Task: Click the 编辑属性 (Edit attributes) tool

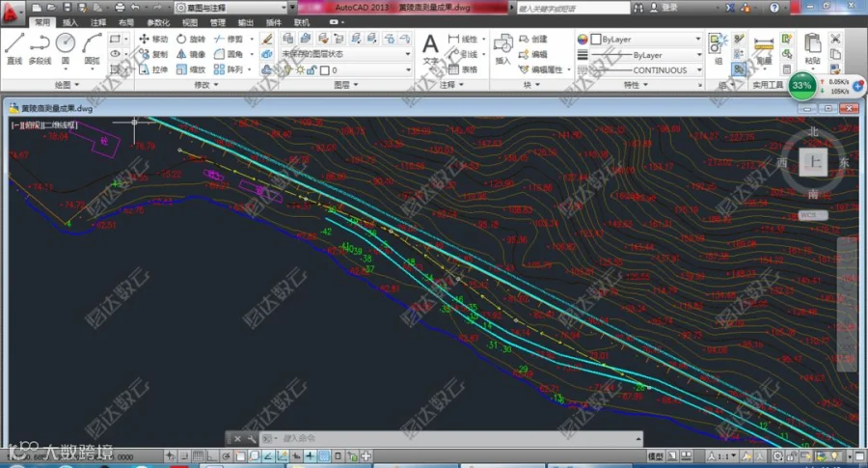Action: coord(541,69)
